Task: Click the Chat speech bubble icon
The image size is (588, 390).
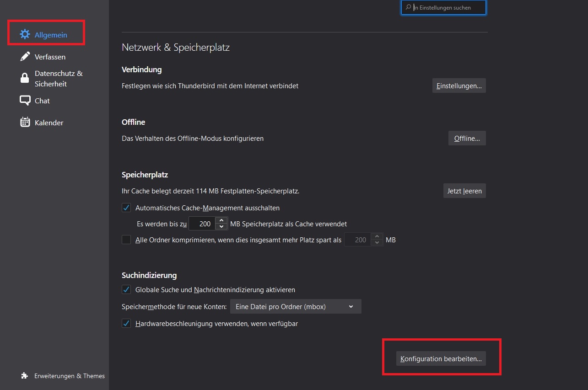Action: (25, 101)
